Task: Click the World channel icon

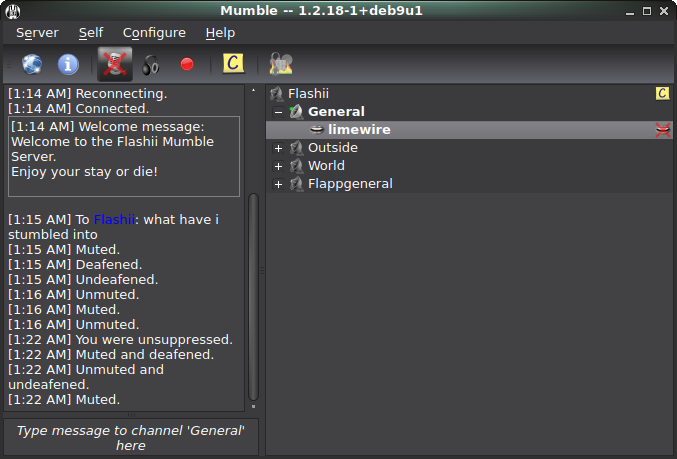Action: (296, 166)
